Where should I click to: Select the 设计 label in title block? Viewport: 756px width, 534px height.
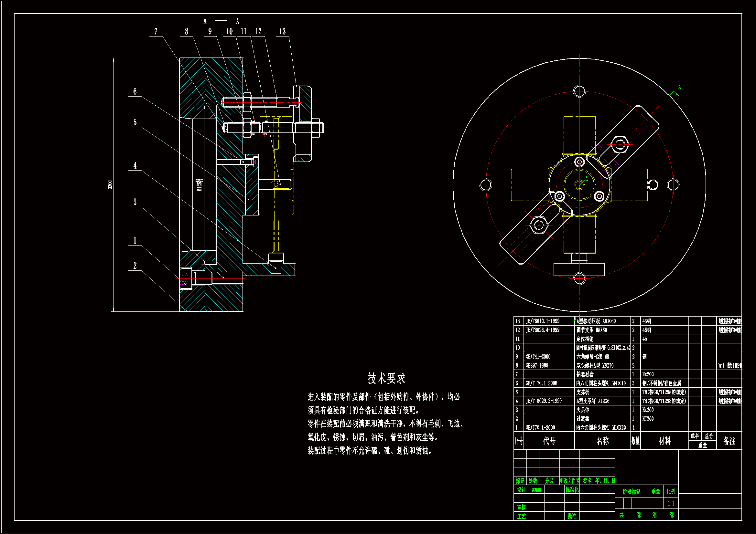click(x=521, y=490)
